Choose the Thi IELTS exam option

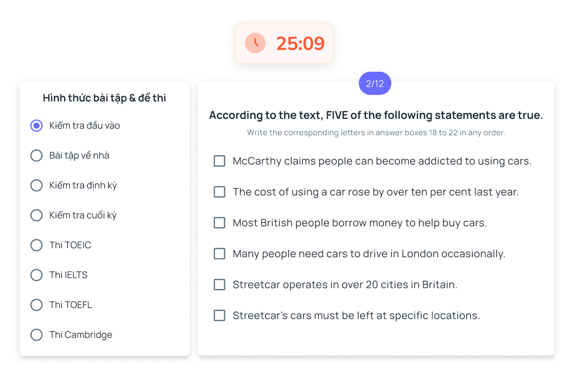tap(36, 275)
